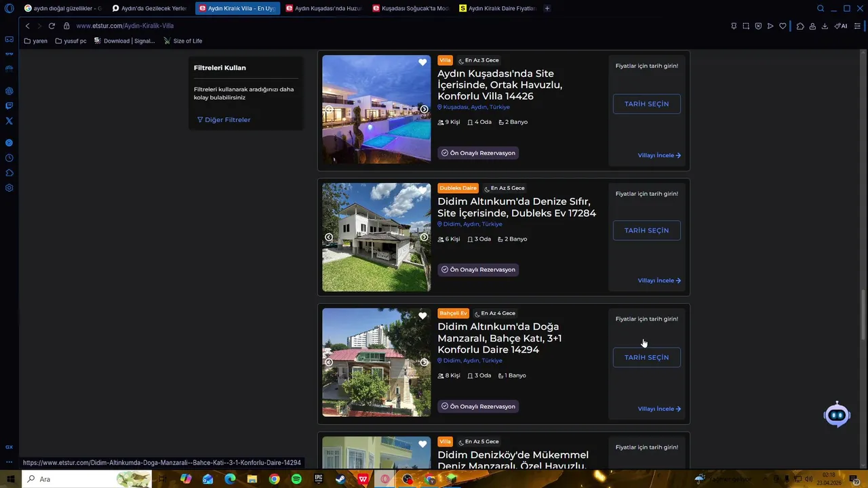
Task: Open Villayı İncele for Dubleks Ev 17284
Action: click(659, 281)
